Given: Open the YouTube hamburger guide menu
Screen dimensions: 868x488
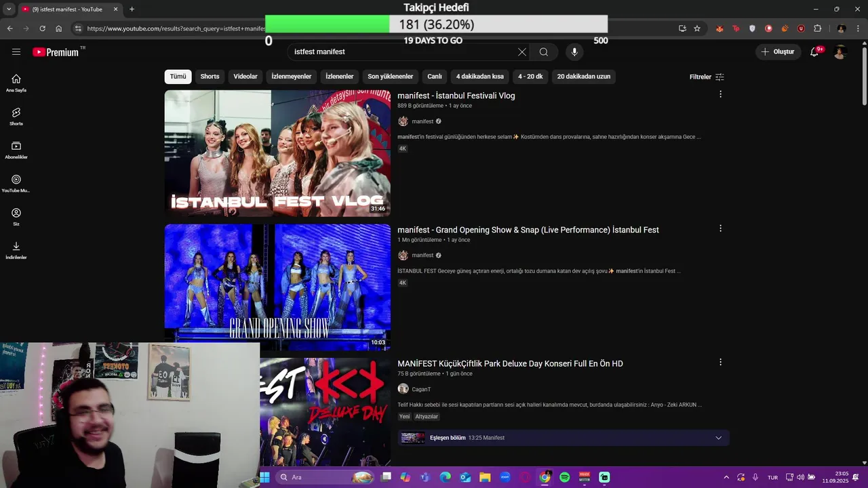Looking at the screenshot, I should pyautogui.click(x=16, y=52).
